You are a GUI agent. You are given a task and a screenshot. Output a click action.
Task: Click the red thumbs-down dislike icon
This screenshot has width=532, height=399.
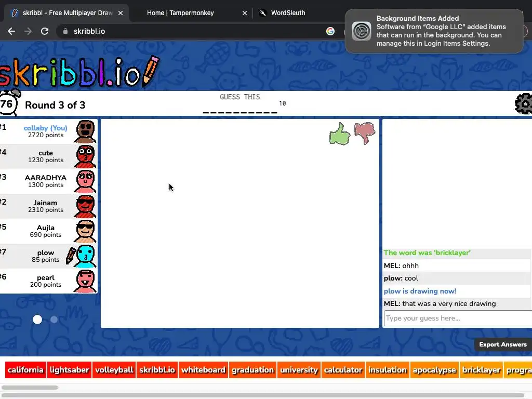click(365, 133)
